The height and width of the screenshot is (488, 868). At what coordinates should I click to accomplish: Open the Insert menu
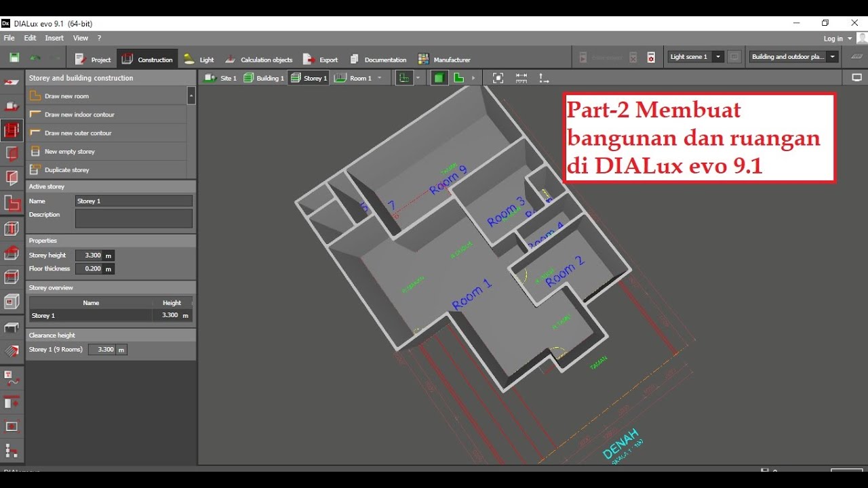pyautogui.click(x=54, y=38)
